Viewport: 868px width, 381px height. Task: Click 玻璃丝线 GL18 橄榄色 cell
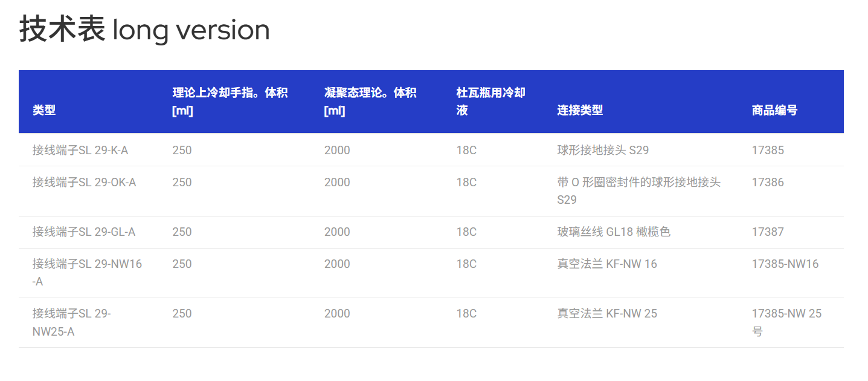point(614,232)
